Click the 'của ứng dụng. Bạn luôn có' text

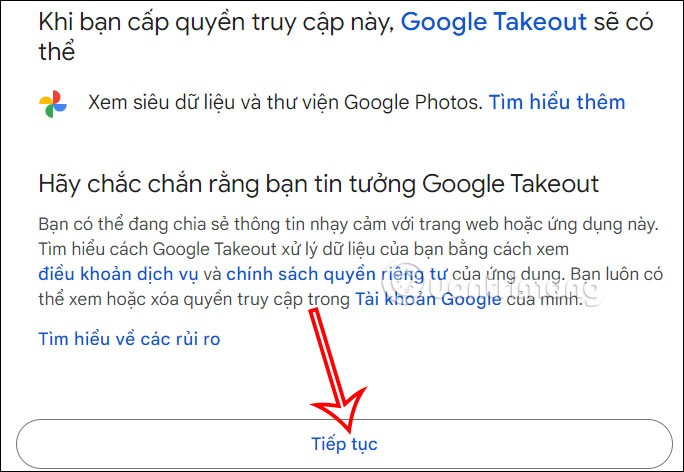(557, 274)
